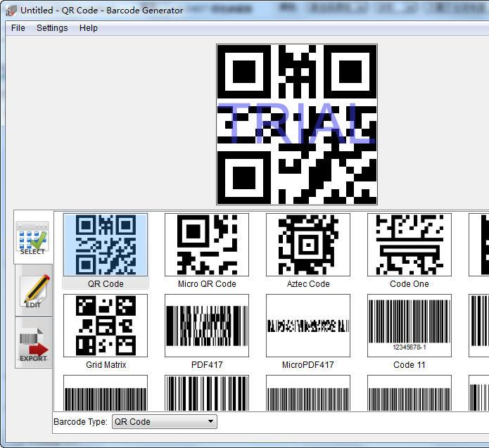This screenshot has width=489, height=448.
Task: Click the 'MicroPDF417' label text
Action: coord(308,364)
